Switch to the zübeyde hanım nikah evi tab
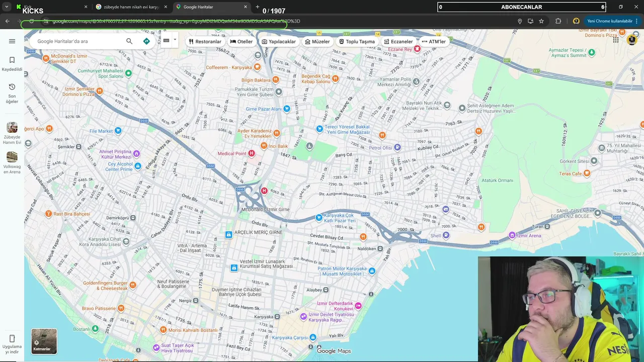Screen dimensions: 644x362 (131, 7)
